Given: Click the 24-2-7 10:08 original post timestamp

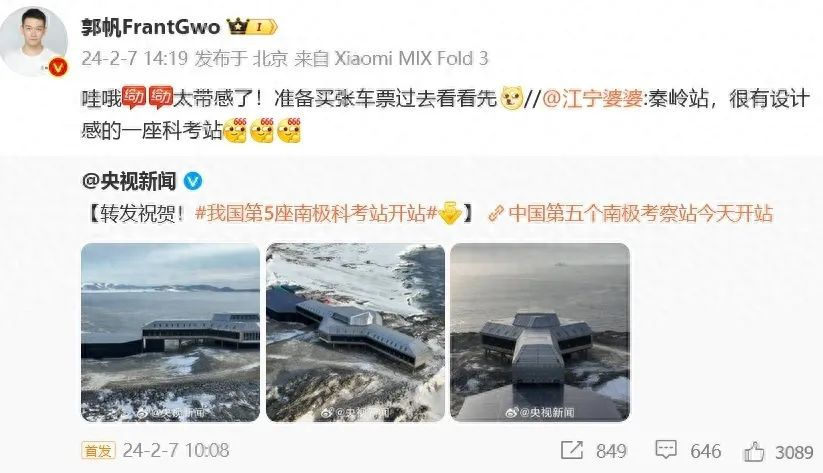Looking at the screenshot, I should tap(176, 450).
